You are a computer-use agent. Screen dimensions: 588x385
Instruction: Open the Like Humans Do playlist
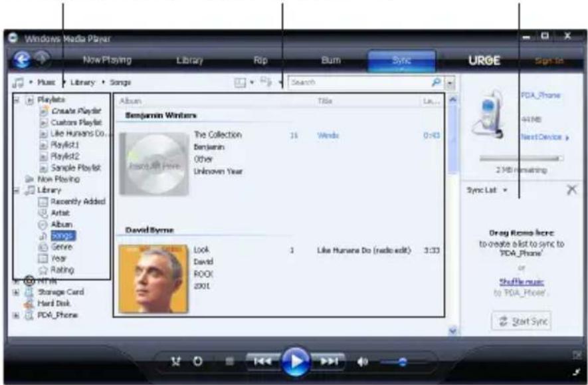pos(79,134)
